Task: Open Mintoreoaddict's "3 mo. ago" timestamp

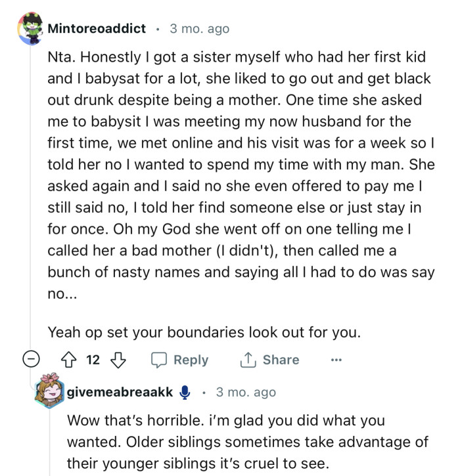Action: coord(200,29)
